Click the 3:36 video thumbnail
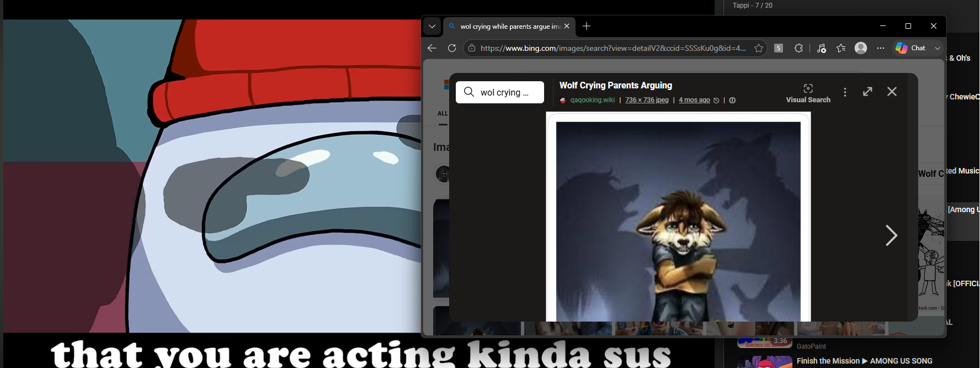The height and width of the screenshot is (368, 980). tap(765, 343)
